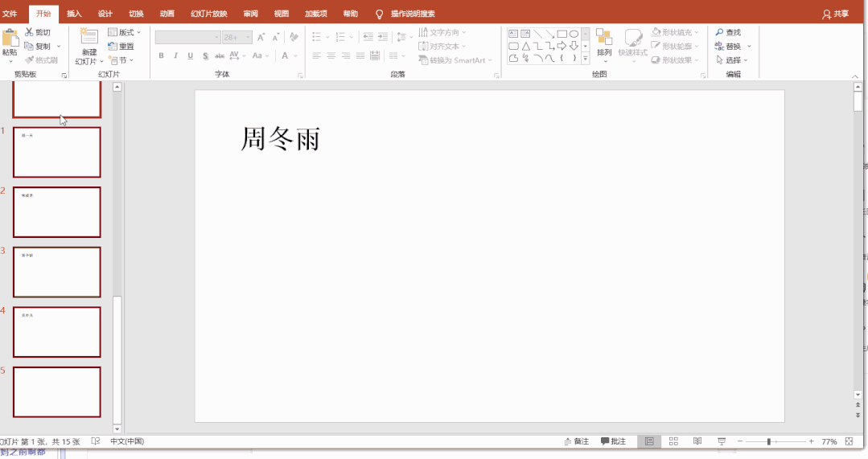This screenshot has height=459, width=868.
Task: Expand the Section (节) dropdown
Action: coord(122,60)
